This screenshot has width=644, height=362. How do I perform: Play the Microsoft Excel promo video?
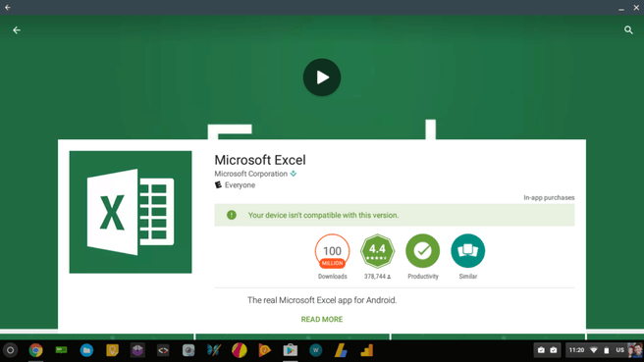click(322, 78)
